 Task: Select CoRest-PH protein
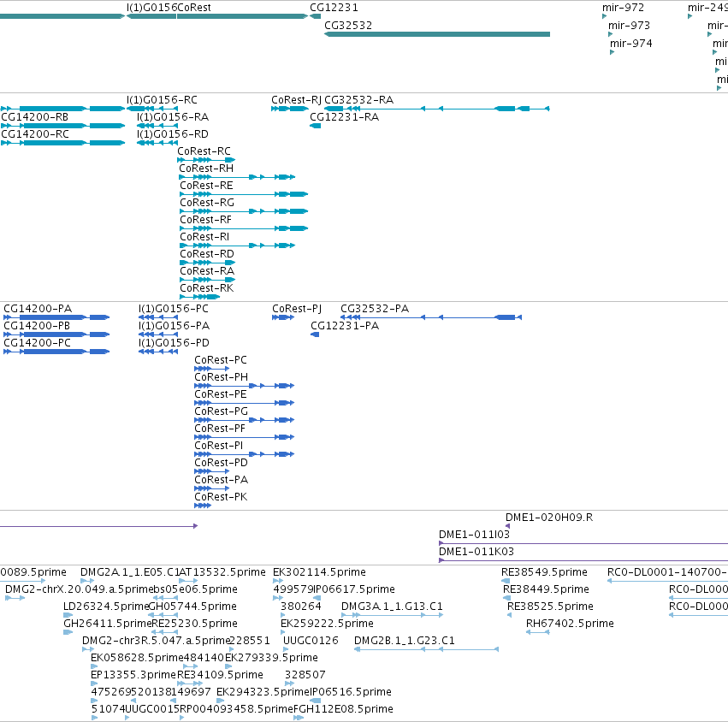(x=244, y=387)
